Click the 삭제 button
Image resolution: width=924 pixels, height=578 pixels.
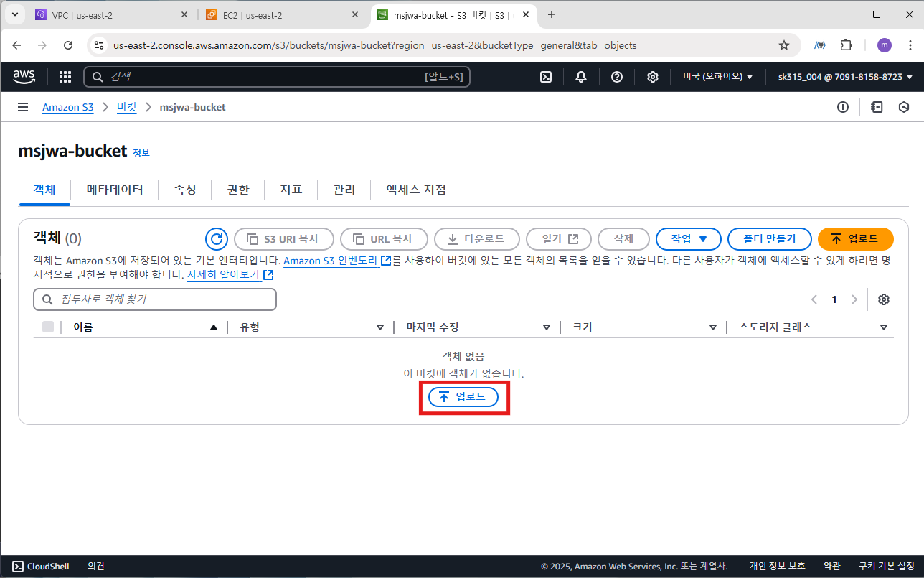(624, 239)
